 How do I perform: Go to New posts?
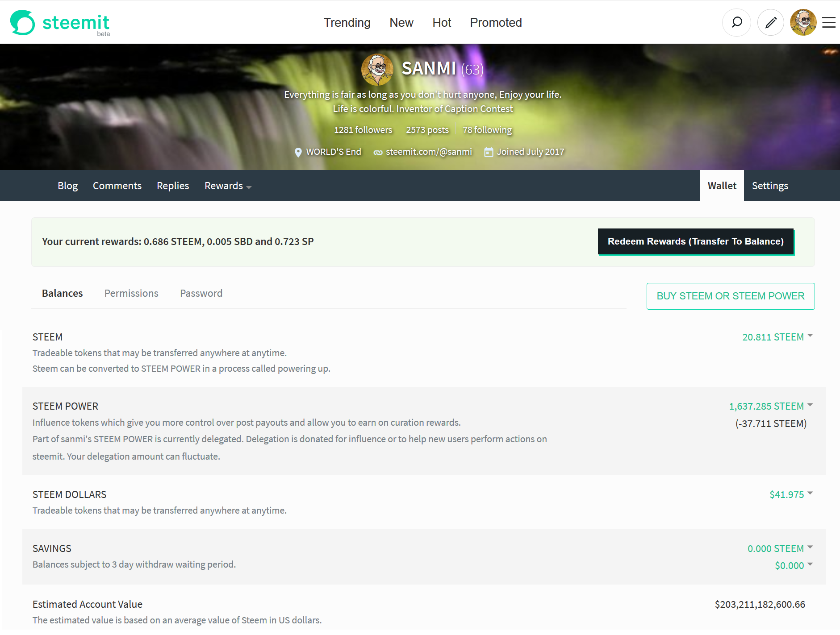pos(401,22)
